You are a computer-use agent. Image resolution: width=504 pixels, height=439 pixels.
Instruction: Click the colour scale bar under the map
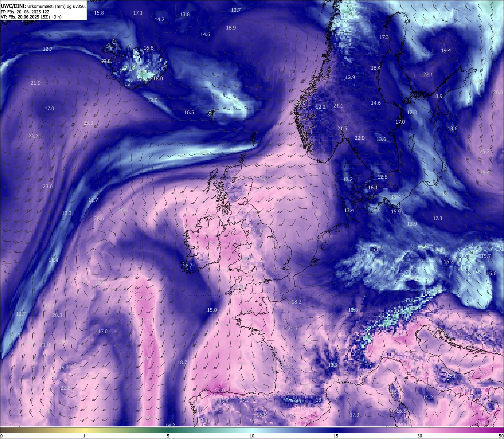point(252,430)
